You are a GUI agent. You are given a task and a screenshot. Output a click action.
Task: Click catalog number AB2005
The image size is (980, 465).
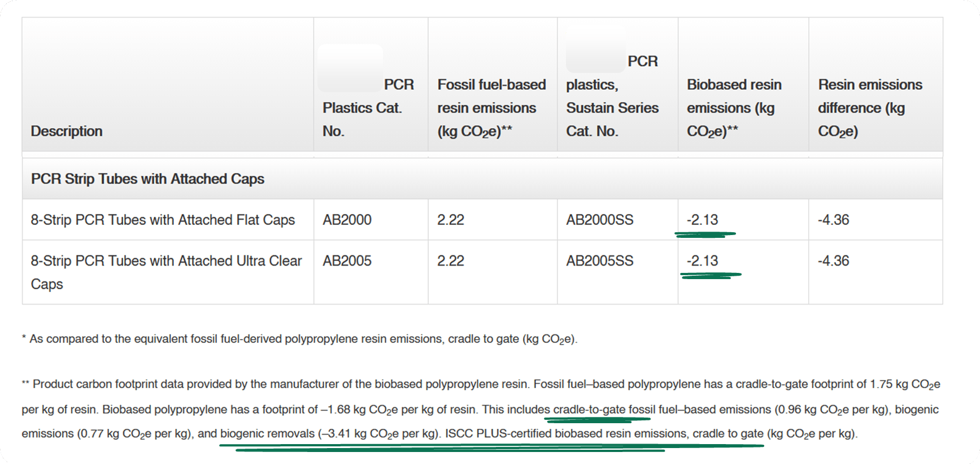point(347,261)
